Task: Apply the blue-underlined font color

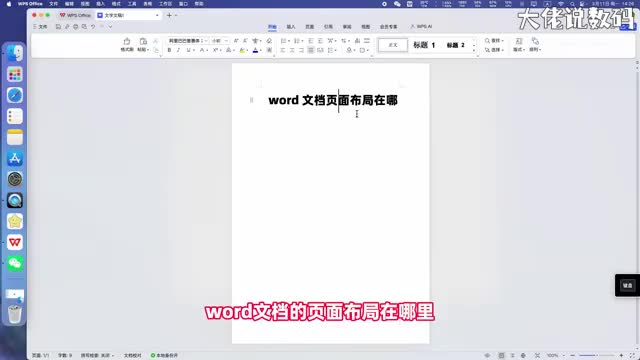Action: click(256, 50)
